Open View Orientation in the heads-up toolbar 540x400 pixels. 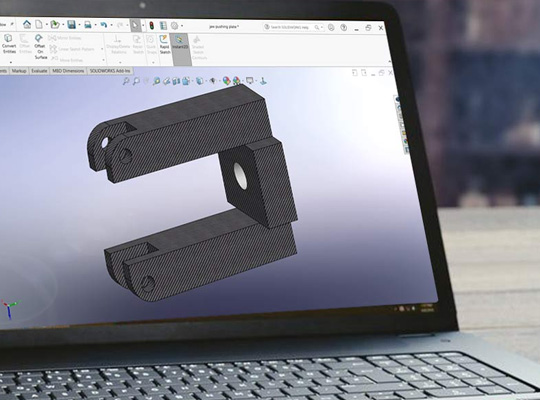[186, 81]
